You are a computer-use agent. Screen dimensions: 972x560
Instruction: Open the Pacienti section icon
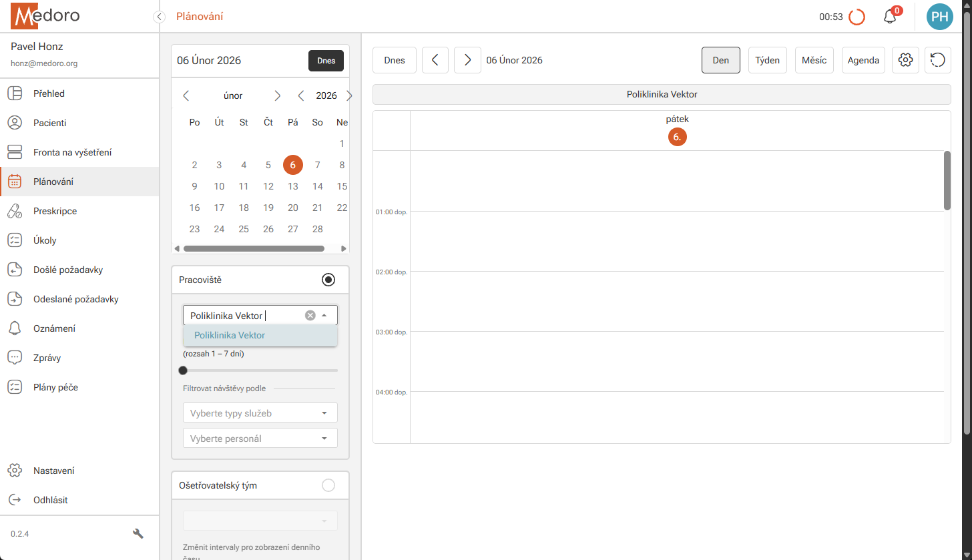15,122
